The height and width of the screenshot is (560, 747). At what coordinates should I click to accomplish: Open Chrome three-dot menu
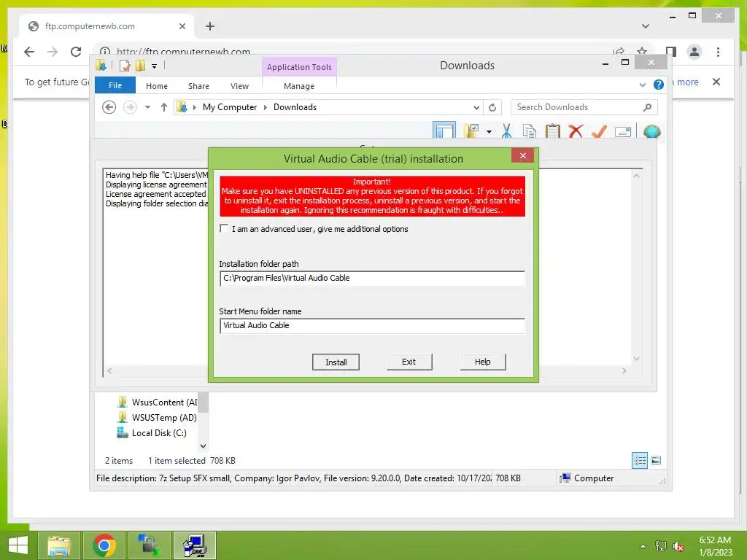click(x=718, y=52)
